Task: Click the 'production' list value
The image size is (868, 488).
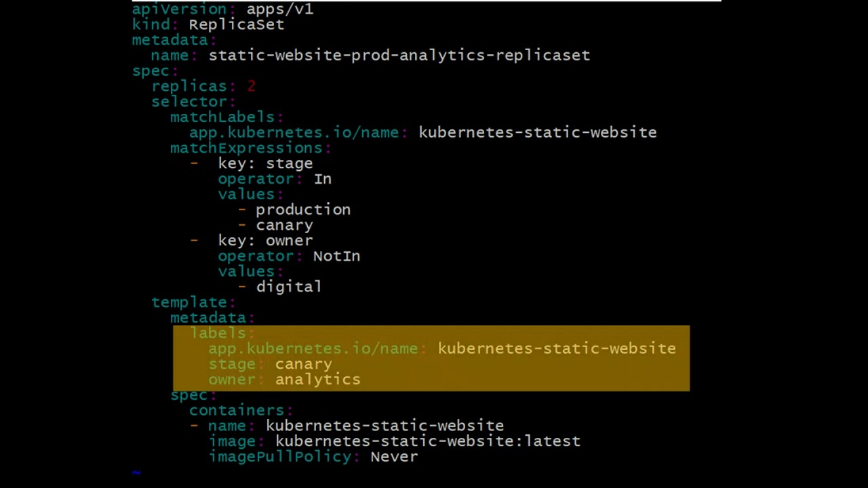Action: 303,209
